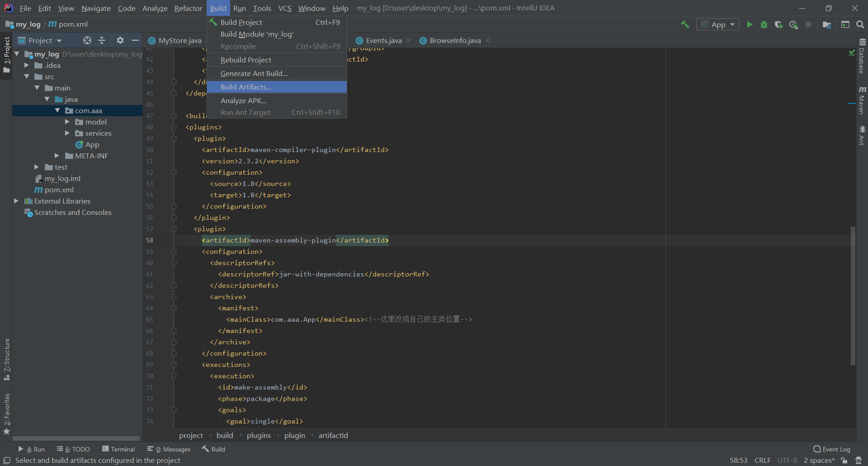Click the locate-file crosshair icon in Project panel
The width and height of the screenshot is (868, 466).
(87, 40)
